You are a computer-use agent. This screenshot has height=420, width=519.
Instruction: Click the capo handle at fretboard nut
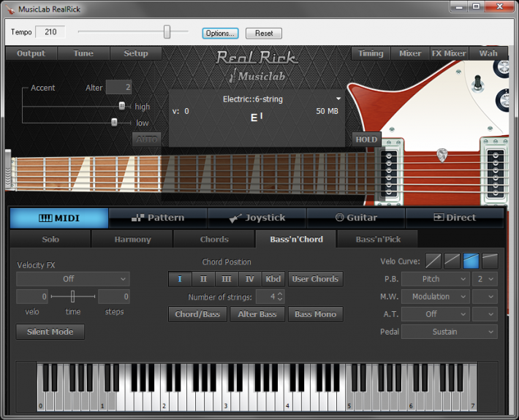tap(8, 169)
